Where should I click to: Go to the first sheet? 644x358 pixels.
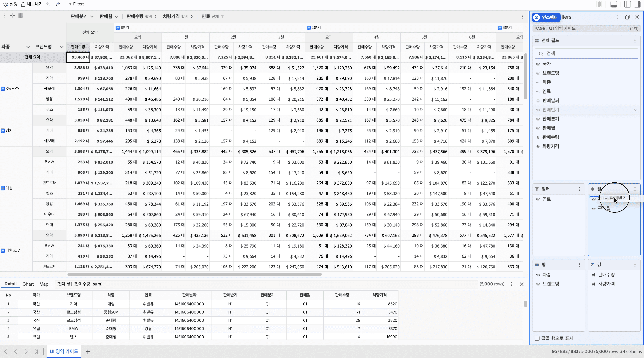[5, 351]
